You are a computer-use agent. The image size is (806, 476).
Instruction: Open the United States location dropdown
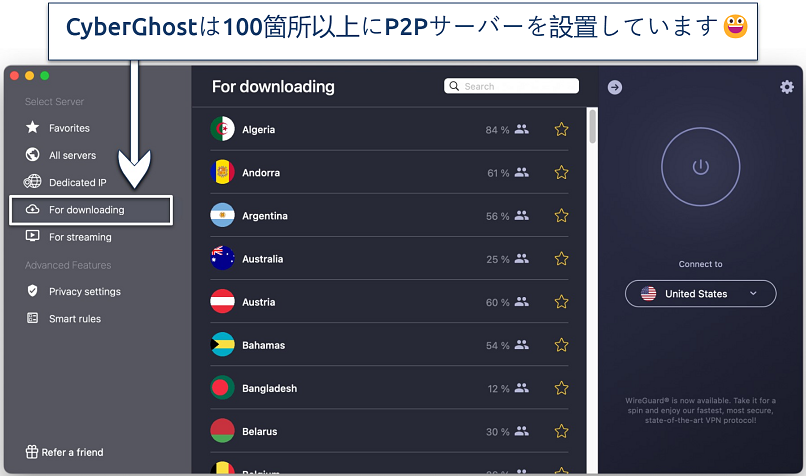(x=700, y=294)
